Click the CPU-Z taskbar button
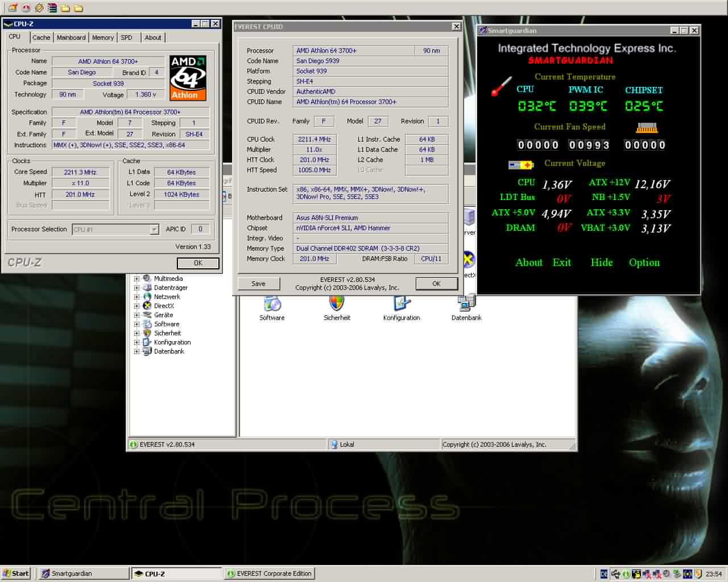The height and width of the screenshot is (582, 728). (176, 573)
